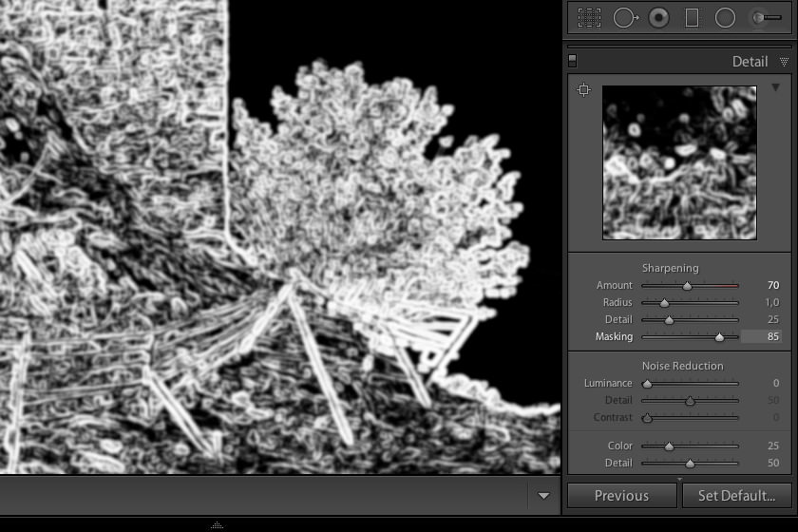This screenshot has height=532, width=798.
Task: Select the Graduated Filter tool
Action: [x=692, y=18]
